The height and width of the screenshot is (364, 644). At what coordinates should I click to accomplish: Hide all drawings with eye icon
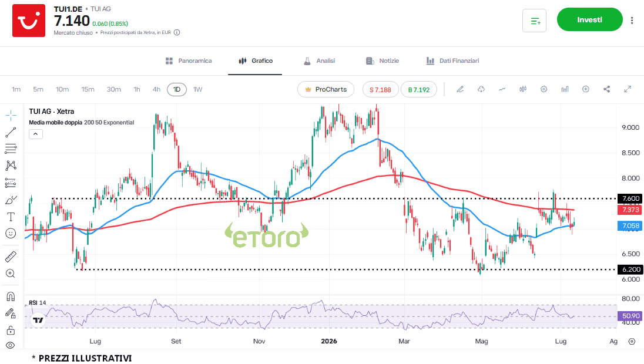click(x=11, y=346)
